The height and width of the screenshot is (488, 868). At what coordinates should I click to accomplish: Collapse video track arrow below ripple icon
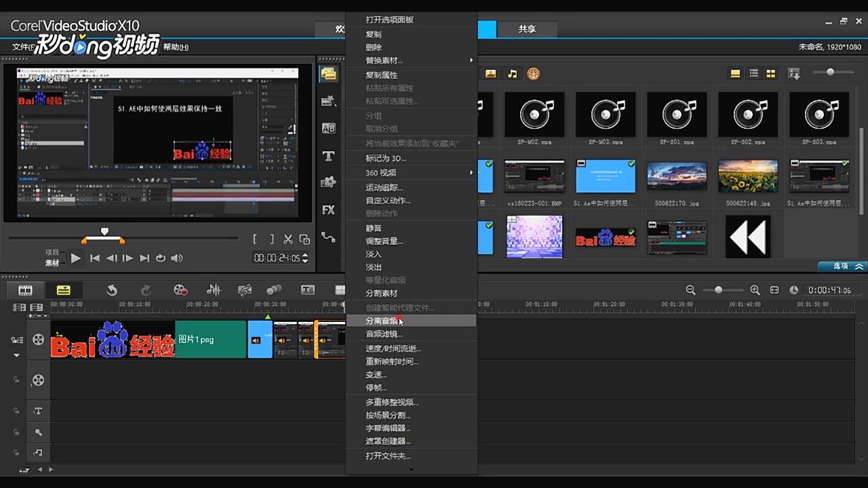pyautogui.click(x=17, y=355)
